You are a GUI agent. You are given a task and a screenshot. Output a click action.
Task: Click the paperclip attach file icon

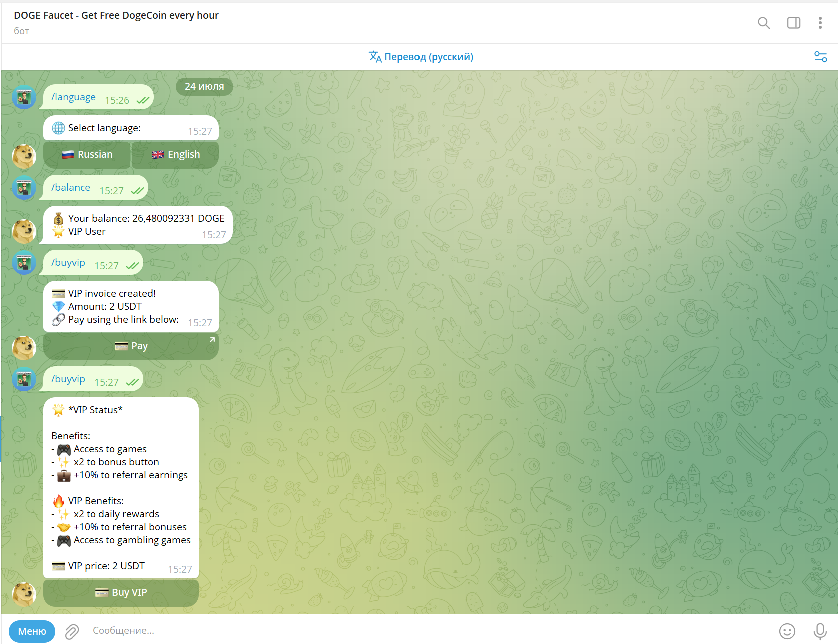click(x=72, y=631)
